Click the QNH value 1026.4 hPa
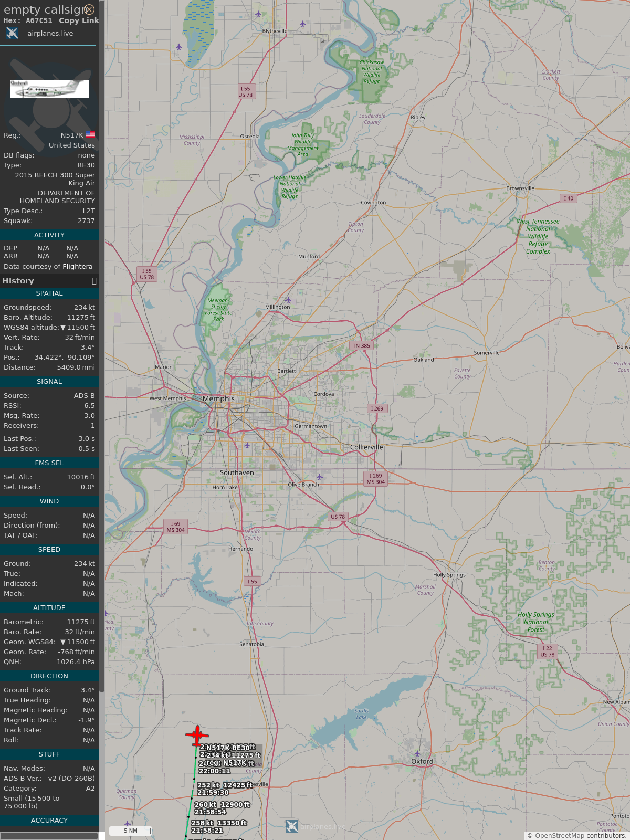The height and width of the screenshot is (840, 630). coord(76,662)
